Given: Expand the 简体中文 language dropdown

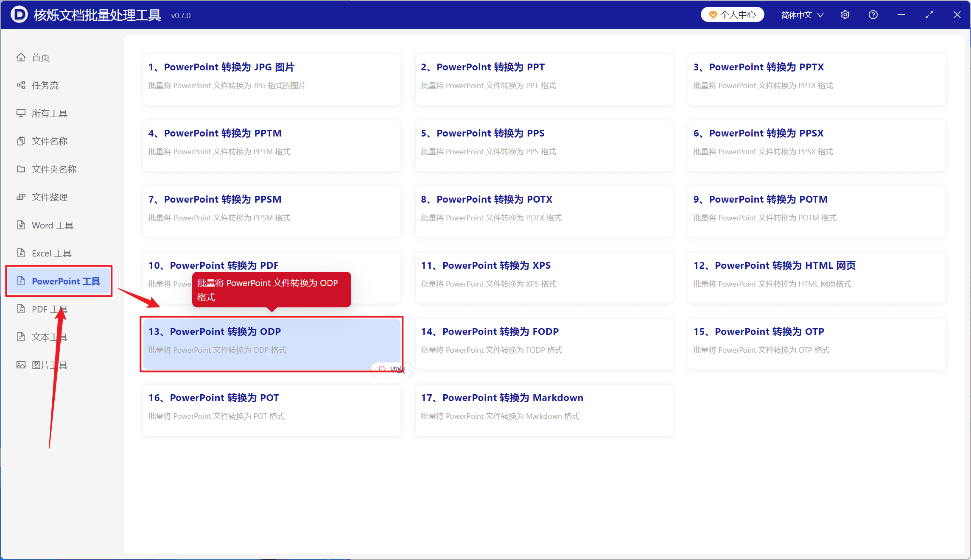Looking at the screenshot, I should (802, 15).
